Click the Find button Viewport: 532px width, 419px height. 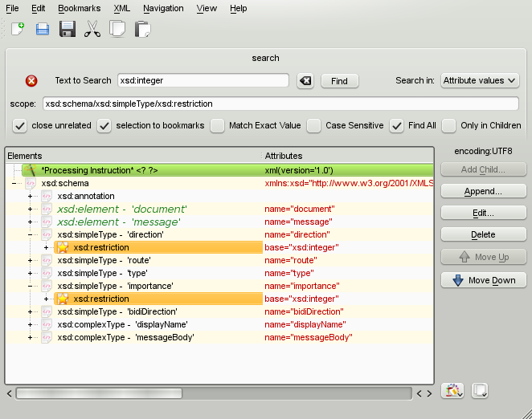(x=339, y=81)
